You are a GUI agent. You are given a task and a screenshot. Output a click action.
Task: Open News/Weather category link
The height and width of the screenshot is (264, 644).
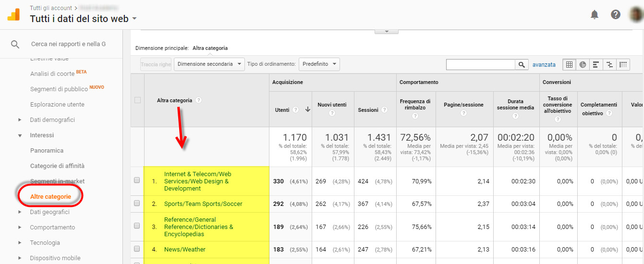pyautogui.click(x=184, y=249)
